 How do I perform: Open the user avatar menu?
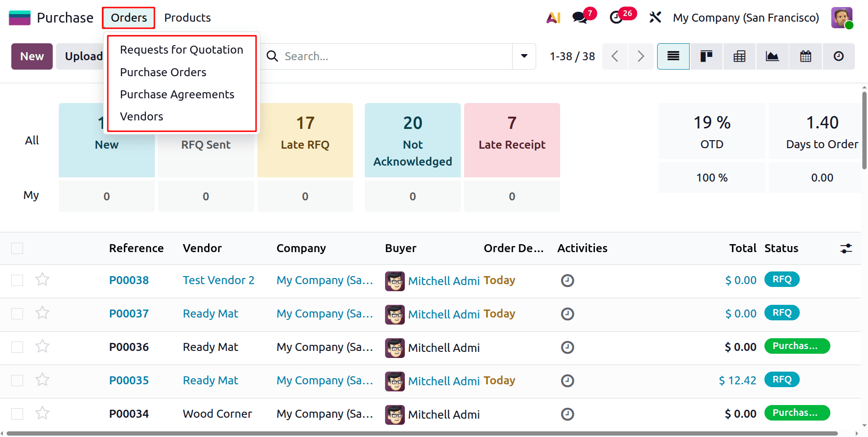842,17
